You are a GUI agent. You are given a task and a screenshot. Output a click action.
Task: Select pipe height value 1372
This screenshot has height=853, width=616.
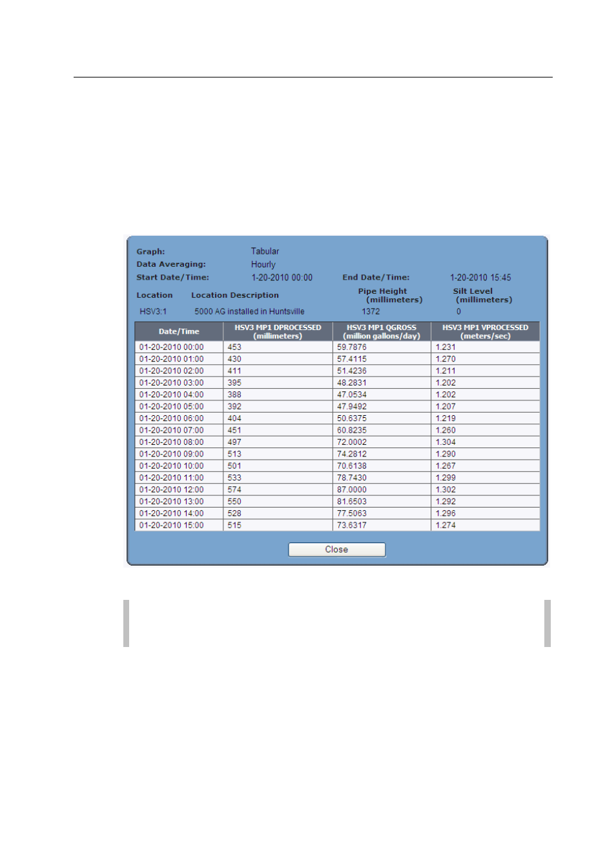tap(371, 312)
